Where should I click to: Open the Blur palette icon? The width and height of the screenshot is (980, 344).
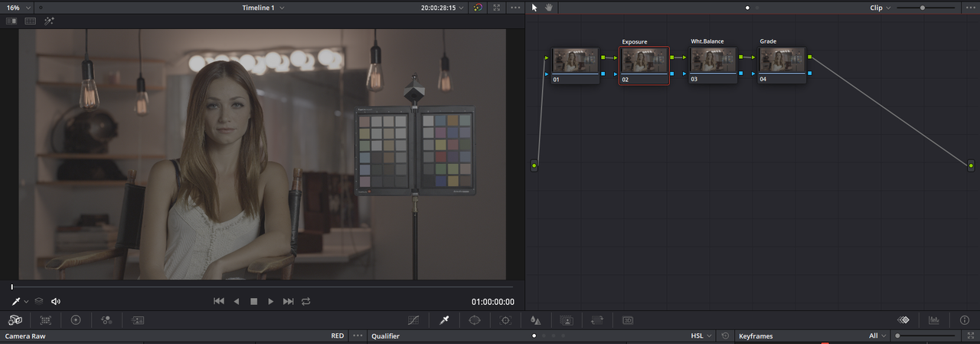coord(536,319)
